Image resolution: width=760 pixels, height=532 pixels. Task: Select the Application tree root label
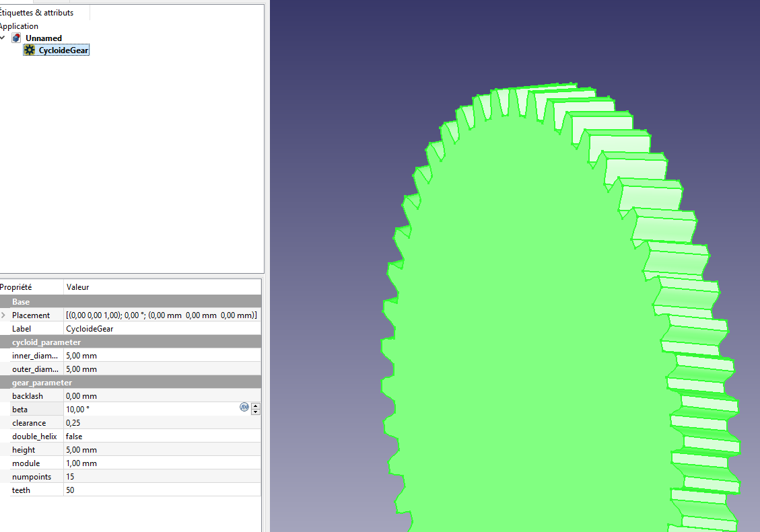(x=19, y=26)
